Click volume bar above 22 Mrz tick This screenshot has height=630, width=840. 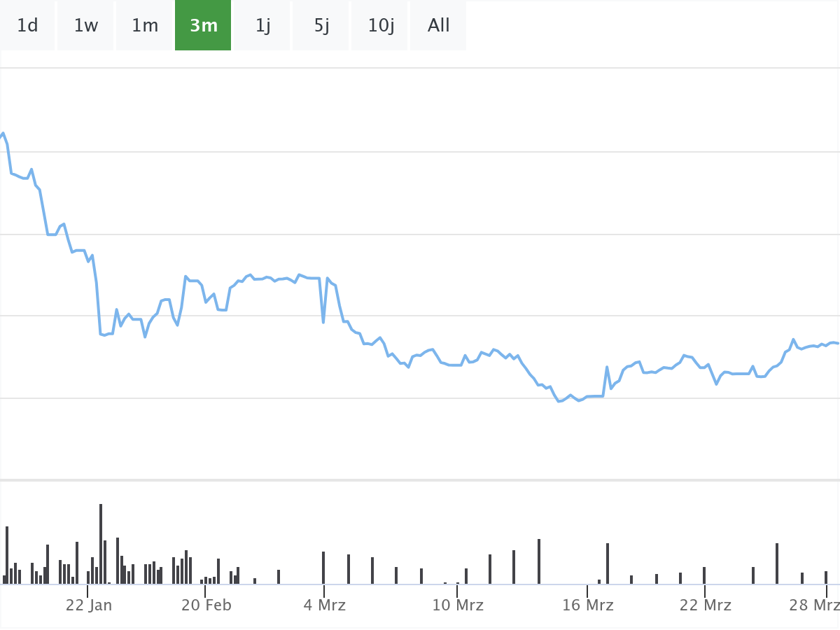[704, 575]
